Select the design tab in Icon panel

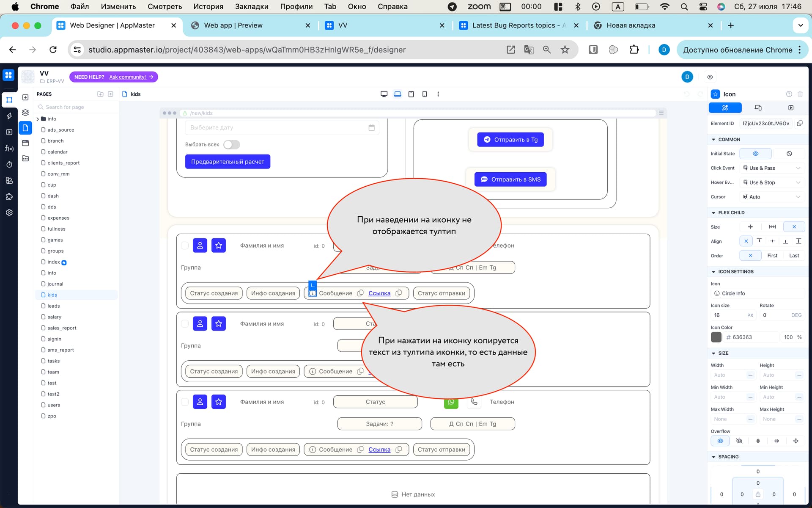tap(725, 108)
